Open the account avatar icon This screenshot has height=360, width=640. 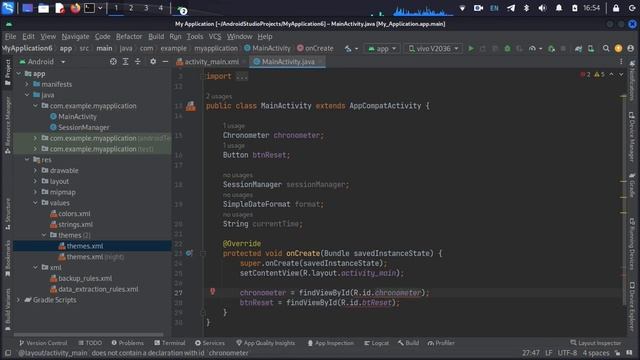pyautogui.click(x=631, y=49)
